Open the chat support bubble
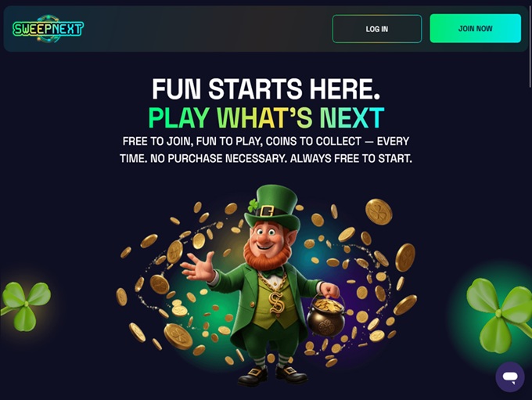This screenshot has height=400, width=532. click(510, 377)
